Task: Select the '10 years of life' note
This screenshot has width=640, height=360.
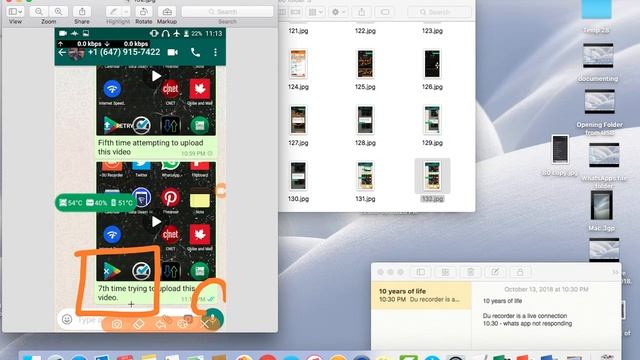Action: point(421,295)
